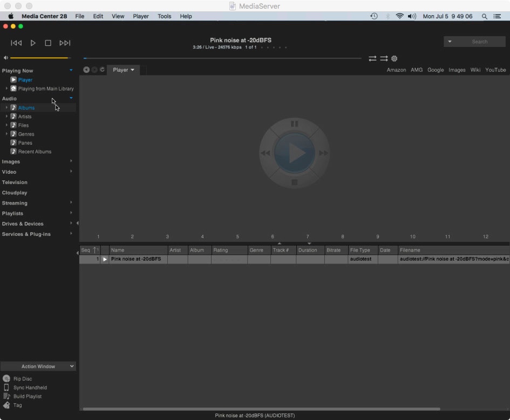Viewport: 510px width, 420px height.
Task: Click the Next track button
Action: pyautogui.click(x=65, y=43)
